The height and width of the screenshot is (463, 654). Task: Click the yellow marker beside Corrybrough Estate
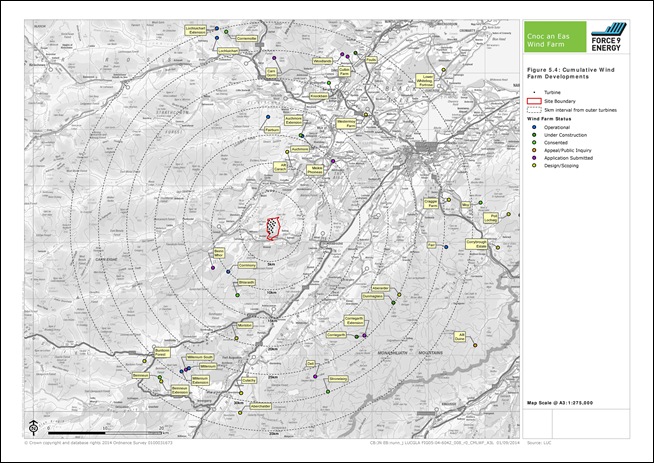(x=498, y=248)
